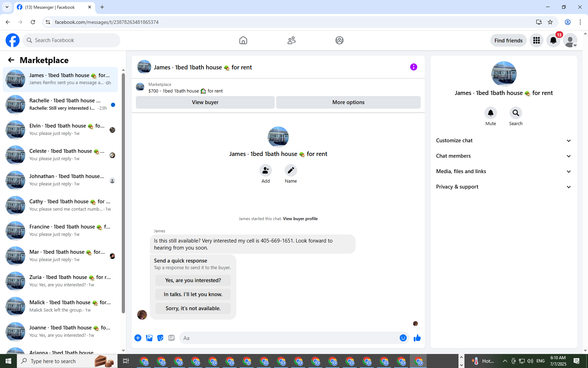Choose a sticker from the composer
The height and width of the screenshot is (368, 588).
tap(160, 338)
